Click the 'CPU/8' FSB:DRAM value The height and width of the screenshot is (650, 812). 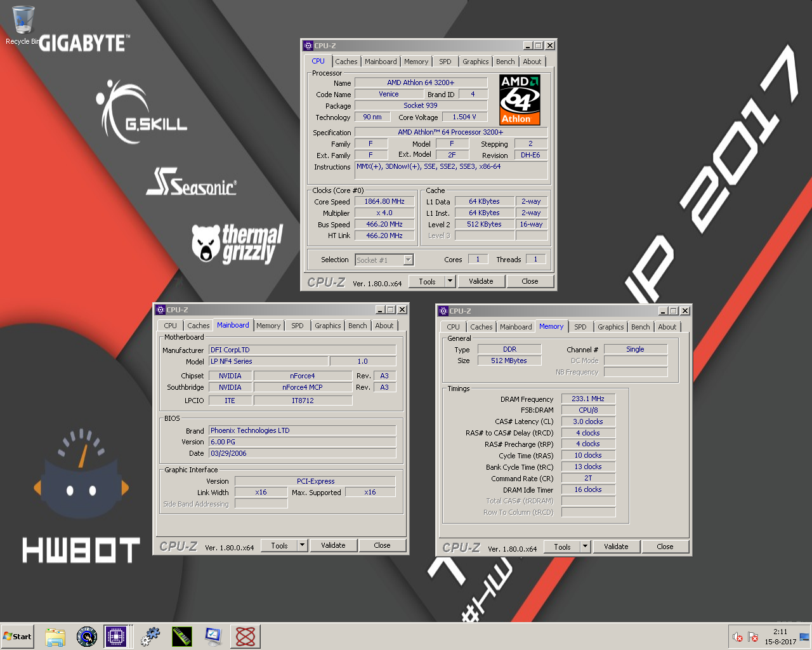pos(588,410)
